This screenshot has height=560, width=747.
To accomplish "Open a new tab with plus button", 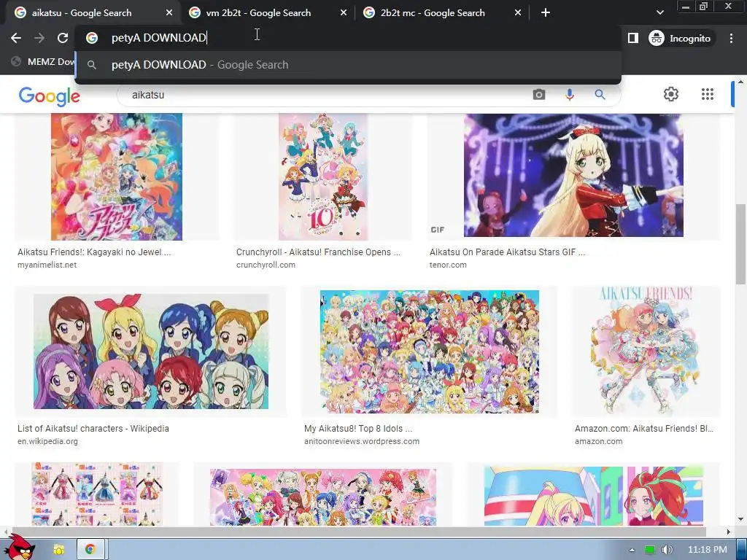I will point(546,13).
